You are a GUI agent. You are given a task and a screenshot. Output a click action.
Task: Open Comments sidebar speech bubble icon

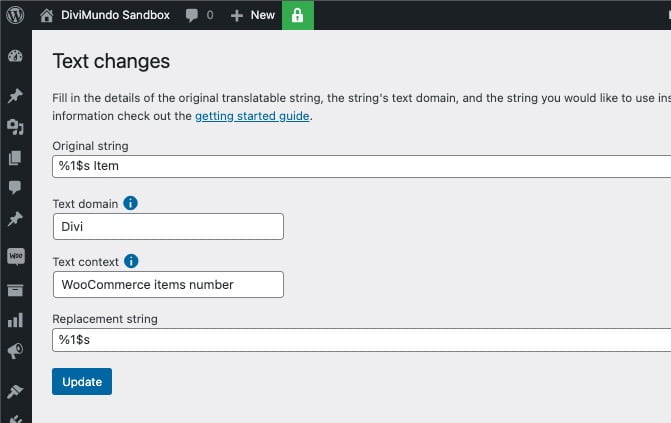click(15, 188)
